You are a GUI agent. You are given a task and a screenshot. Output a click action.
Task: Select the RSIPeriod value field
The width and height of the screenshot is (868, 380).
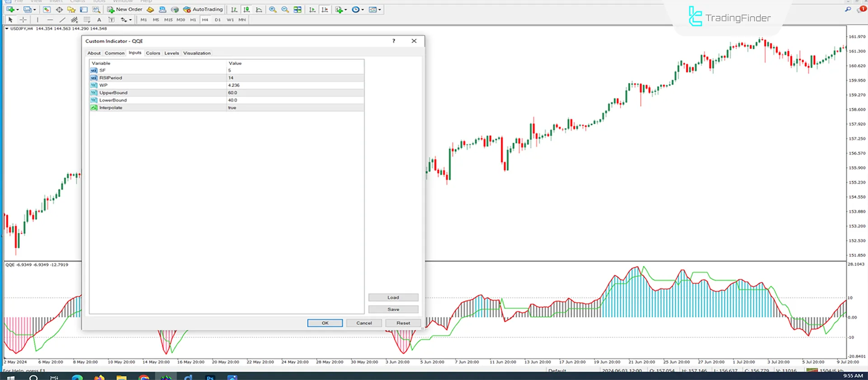click(295, 78)
